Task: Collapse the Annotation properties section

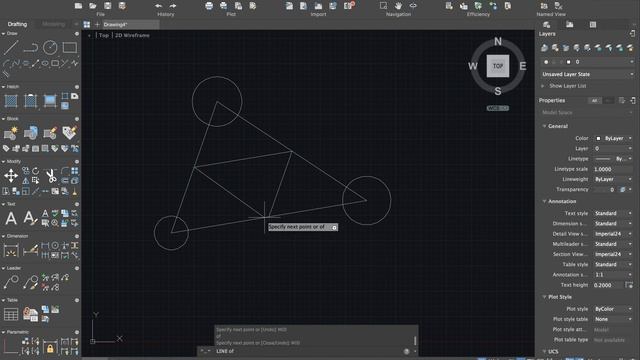Action: pos(544,201)
